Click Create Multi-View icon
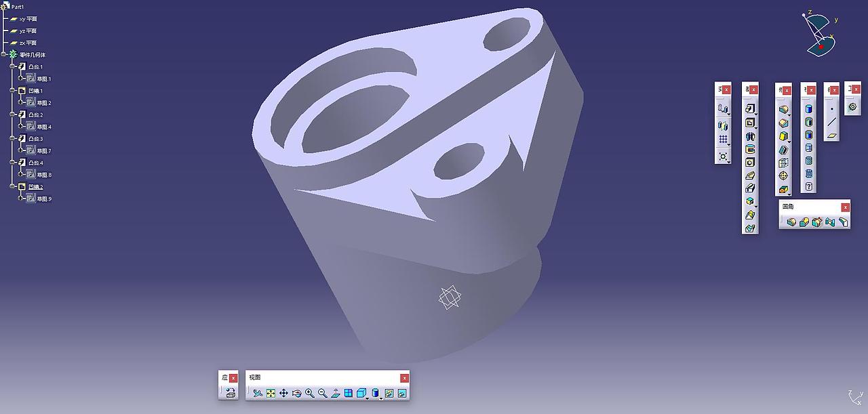Screen dimensions: 868x414 pyautogui.click(x=349, y=393)
